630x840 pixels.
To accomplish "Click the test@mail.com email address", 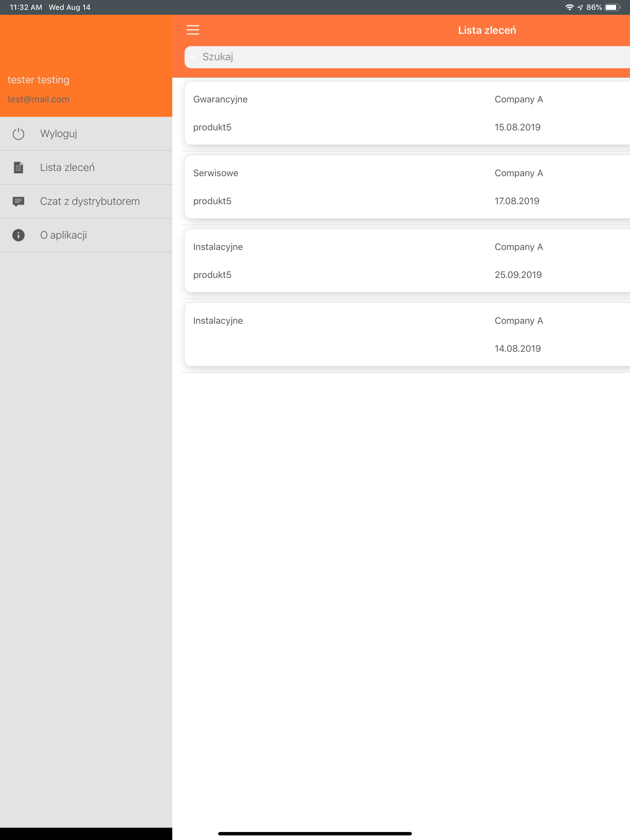I will [38, 99].
